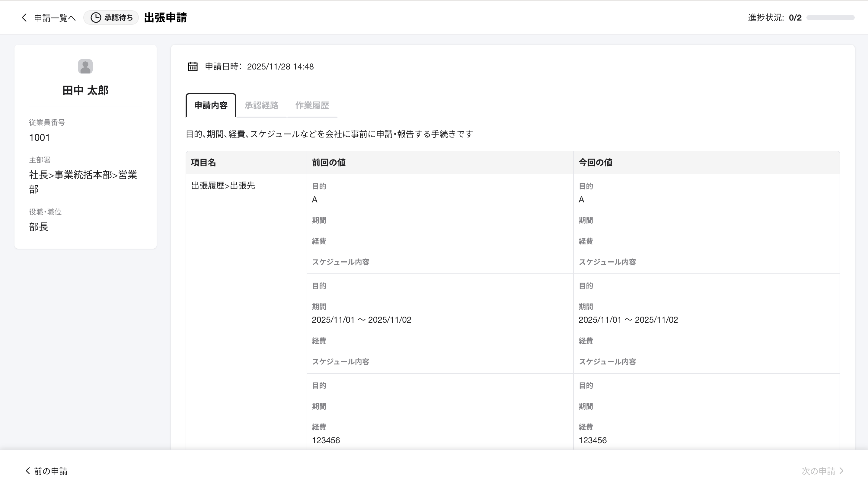Go back via 申請一覧へ link
The width and height of the screenshot is (868, 487).
pos(55,18)
